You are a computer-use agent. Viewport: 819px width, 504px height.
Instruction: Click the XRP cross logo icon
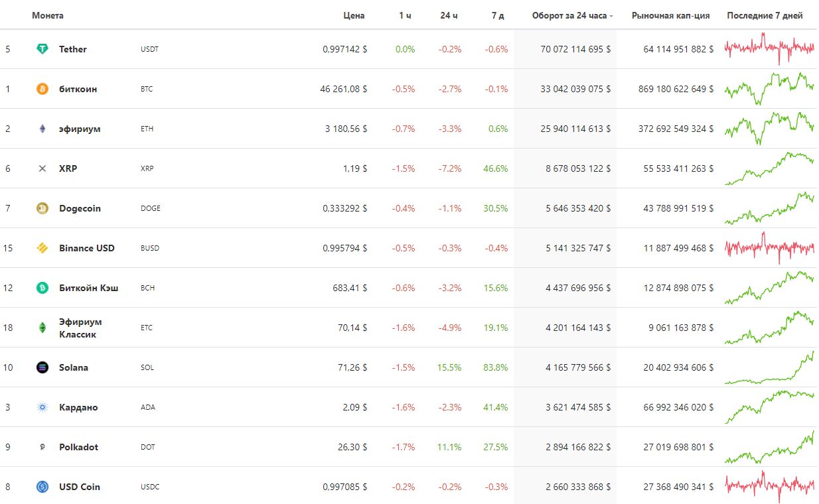pos(42,168)
